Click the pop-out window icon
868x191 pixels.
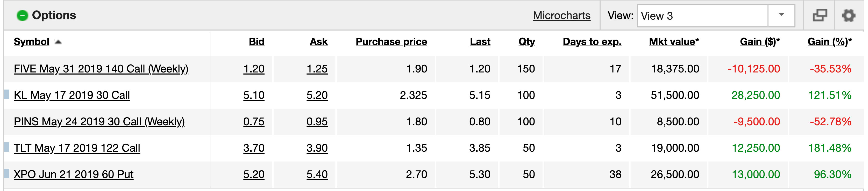(820, 16)
